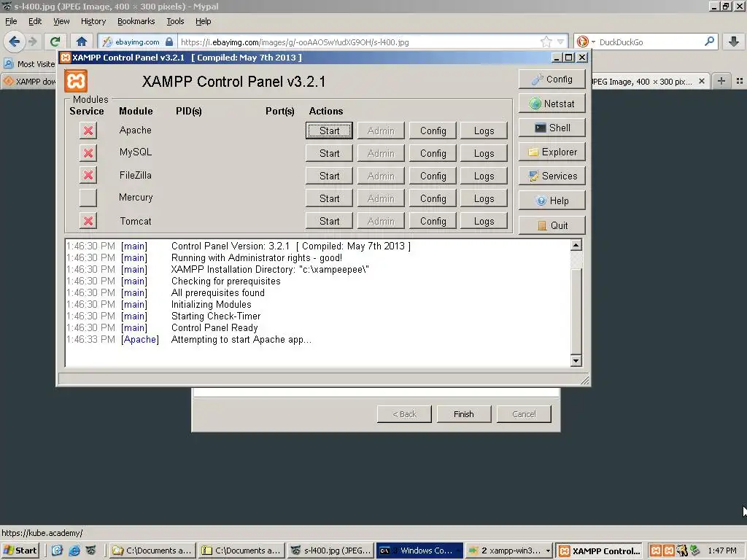Toggle the MySQL service checkbox
The height and width of the screenshot is (560, 747).
pos(88,153)
